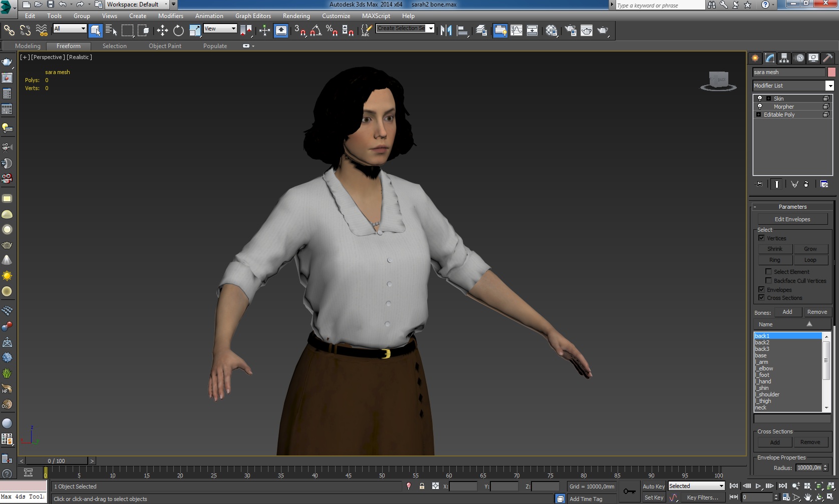Viewport: 839px width, 504px height.
Task: Open the Graph Editors menu
Action: pos(253,16)
